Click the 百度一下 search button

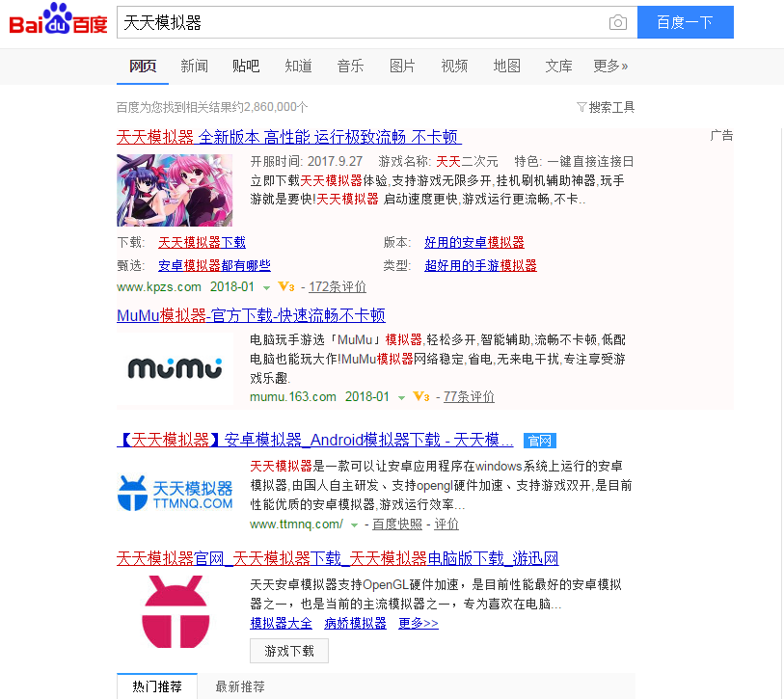pos(686,22)
